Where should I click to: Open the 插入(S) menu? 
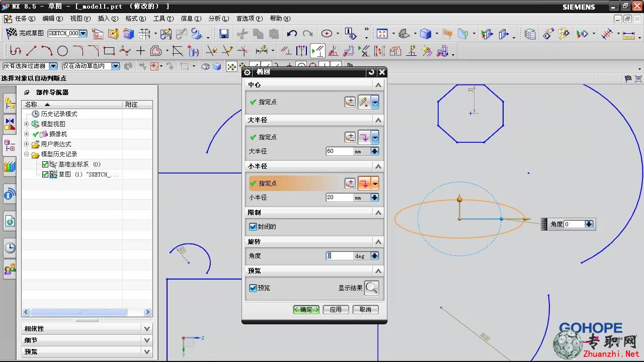click(x=108, y=19)
